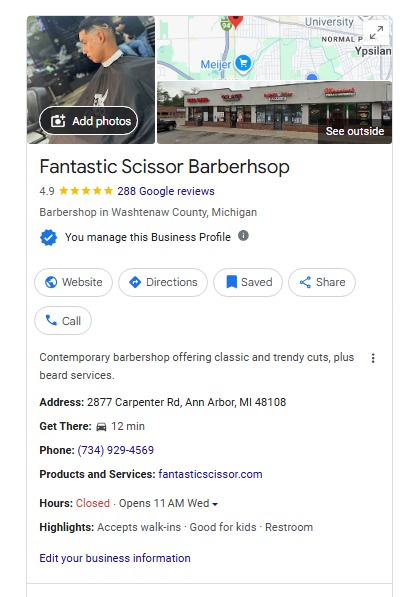Click the Add photos button

coord(88,121)
